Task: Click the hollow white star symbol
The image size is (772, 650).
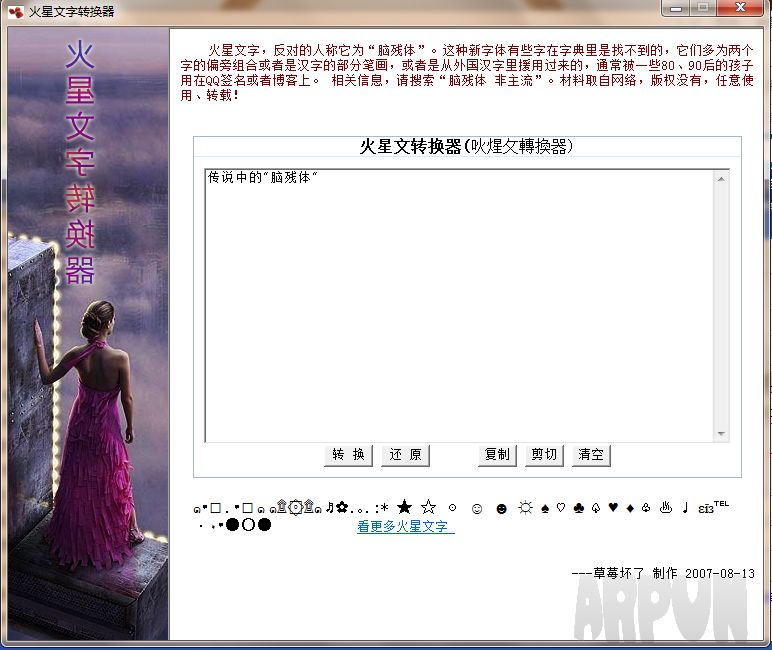Action: tap(428, 508)
